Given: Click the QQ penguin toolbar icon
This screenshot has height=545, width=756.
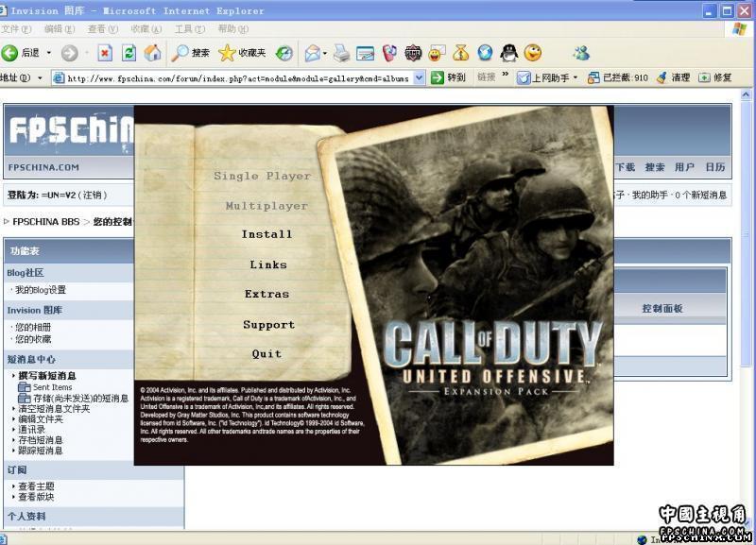Looking at the screenshot, I should point(508,53).
